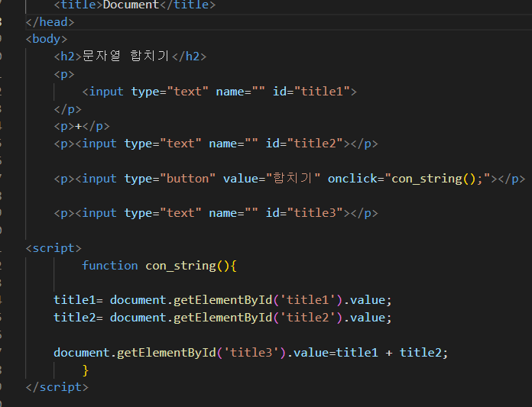Viewport: 532px width, 407px height.
Task: Click the Korean h2 heading text 문자열 합치기
Action: [x=125, y=56]
